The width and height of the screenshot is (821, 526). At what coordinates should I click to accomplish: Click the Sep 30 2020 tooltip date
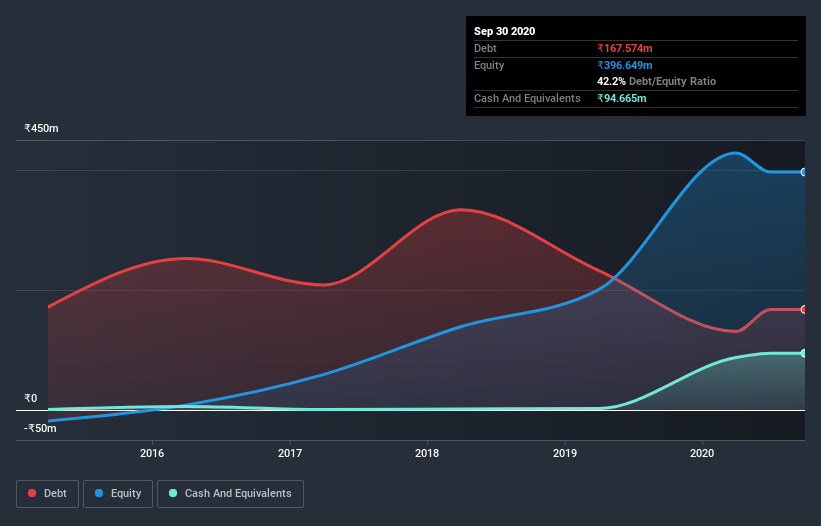pos(504,31)
